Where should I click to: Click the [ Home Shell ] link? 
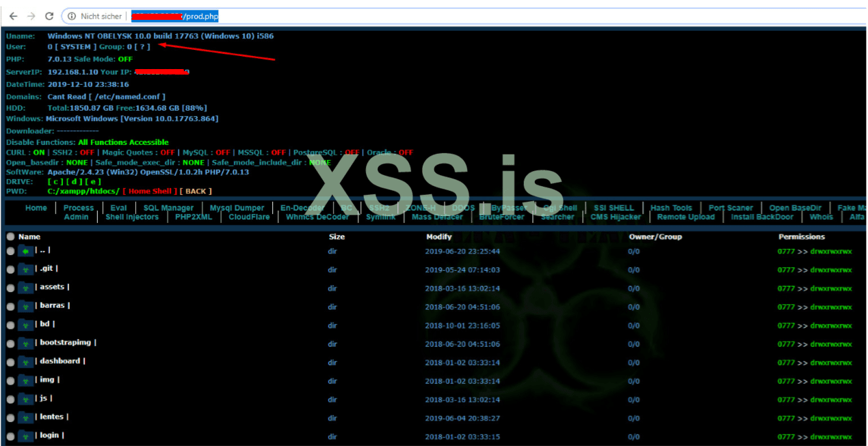(150, 192)
